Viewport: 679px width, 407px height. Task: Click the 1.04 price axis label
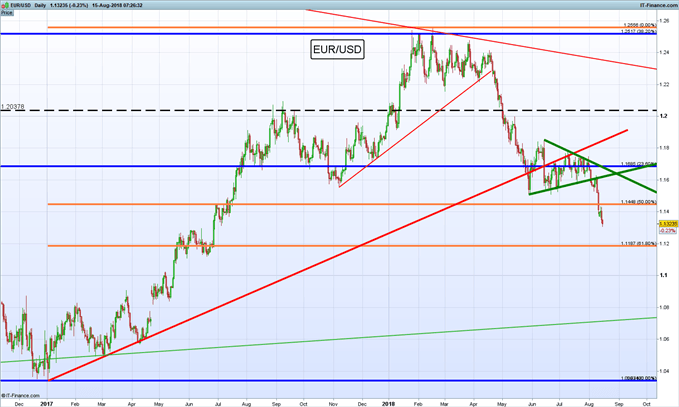(664, 371)
